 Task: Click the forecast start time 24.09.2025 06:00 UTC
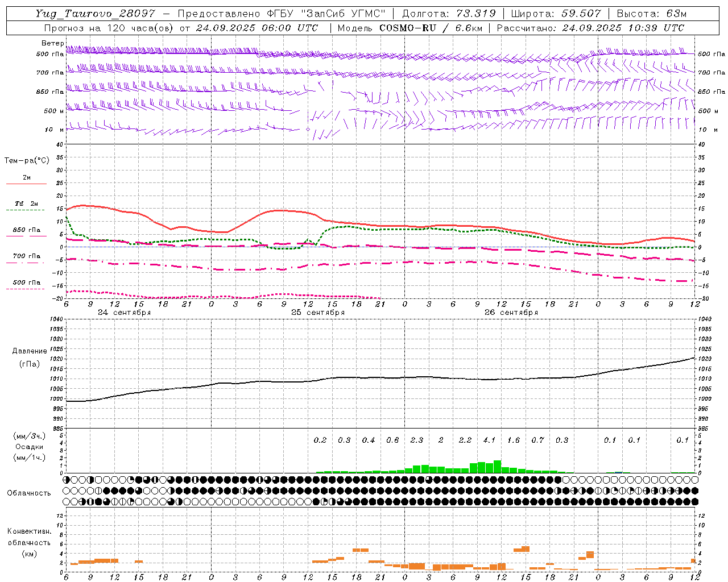257,28
